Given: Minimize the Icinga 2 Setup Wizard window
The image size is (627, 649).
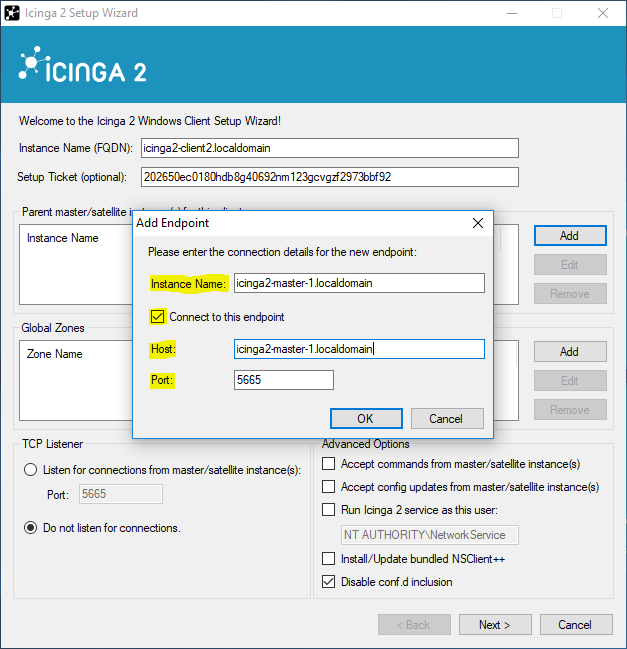Looking at the screenshot, I should (x=512, y=13).
